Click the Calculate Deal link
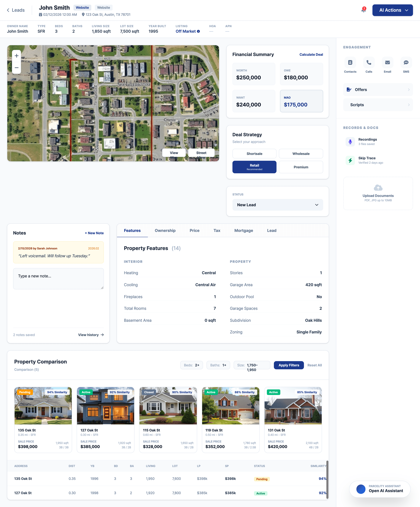 click(x=311, y=54)
